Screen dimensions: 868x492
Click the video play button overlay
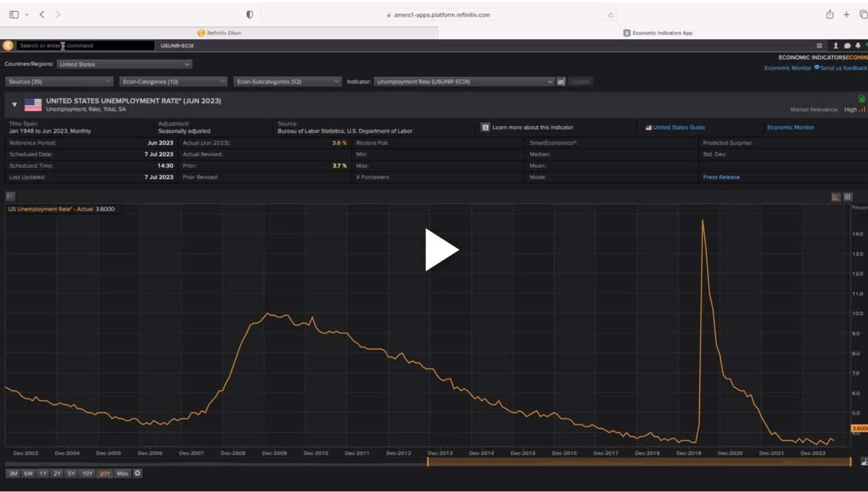441,250
